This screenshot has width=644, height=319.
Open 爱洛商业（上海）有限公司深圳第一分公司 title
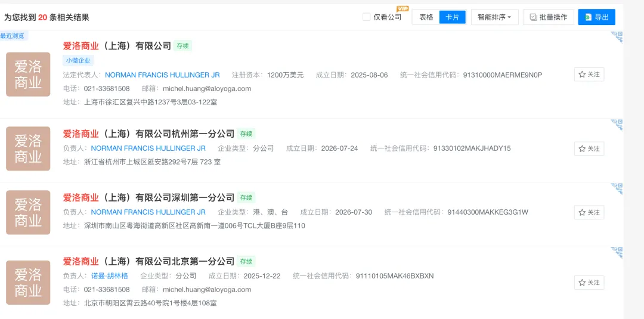(148, 197)
